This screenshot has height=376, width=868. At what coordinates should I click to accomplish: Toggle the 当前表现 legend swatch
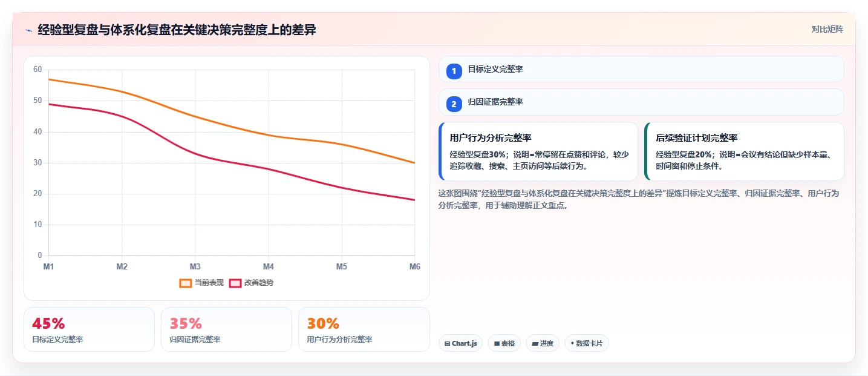coord(186,283)
